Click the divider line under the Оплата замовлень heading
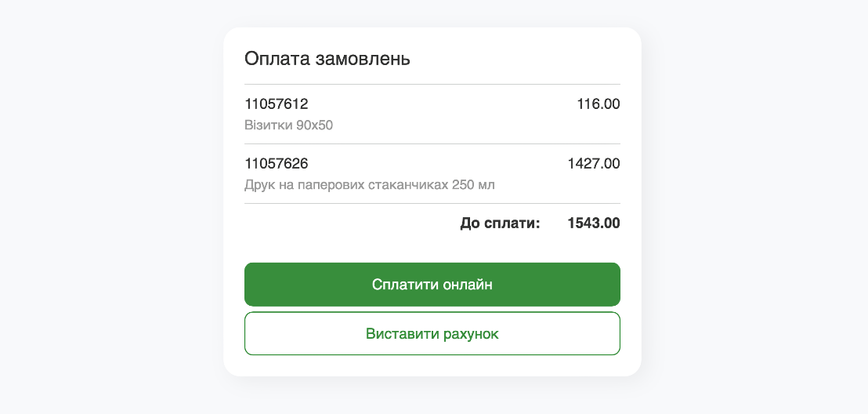This screenshot has height=414, width=868. point(432,84)
